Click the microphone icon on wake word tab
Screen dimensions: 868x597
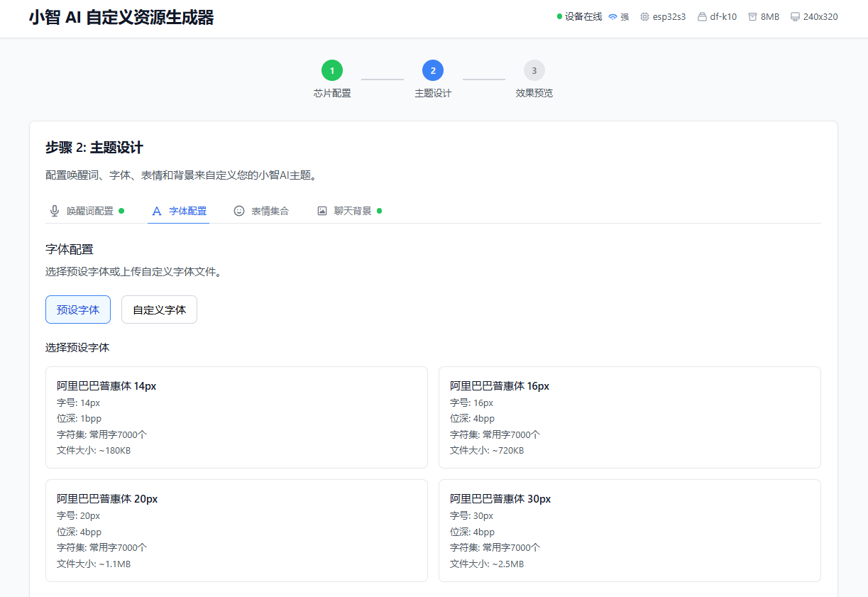55,211
